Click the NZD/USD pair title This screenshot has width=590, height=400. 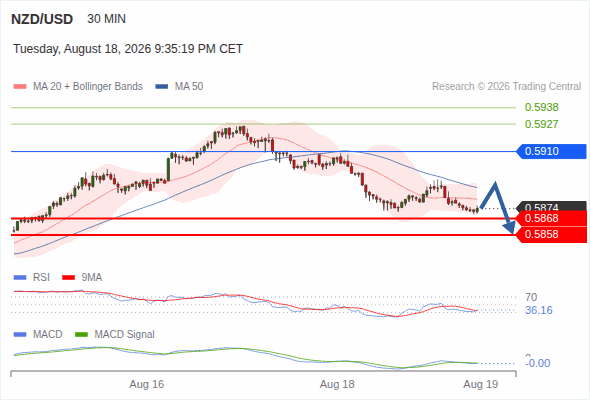[42, 19]
